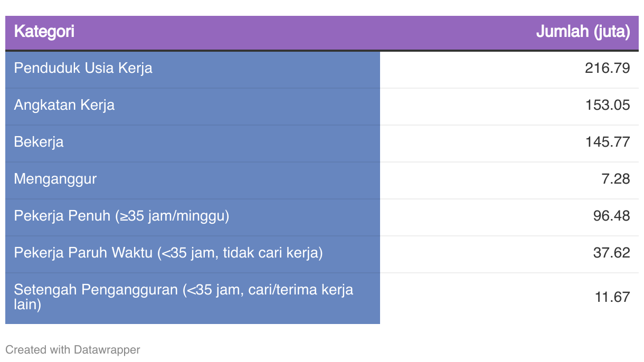Click the value 153.05
This screenshot has height=362, width=644.
(607, 105)
